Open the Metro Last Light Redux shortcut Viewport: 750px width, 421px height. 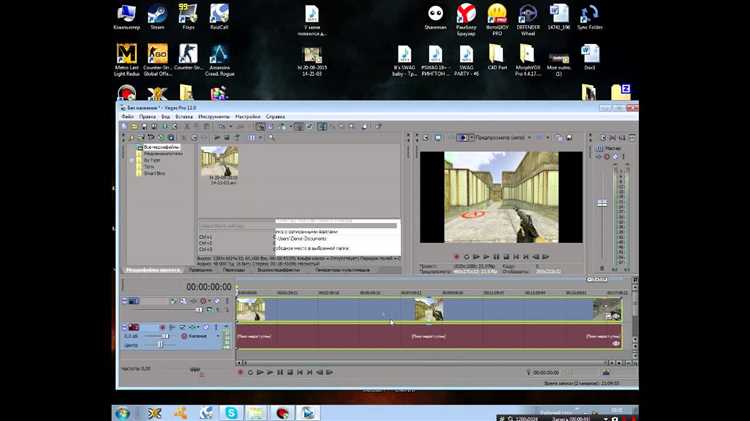click(x=126, y=55)
